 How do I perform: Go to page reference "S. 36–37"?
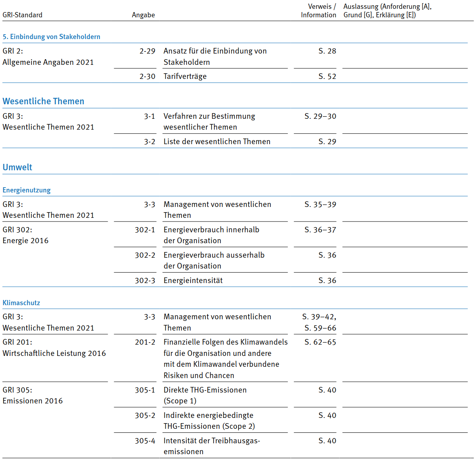(x=320, y=230)
